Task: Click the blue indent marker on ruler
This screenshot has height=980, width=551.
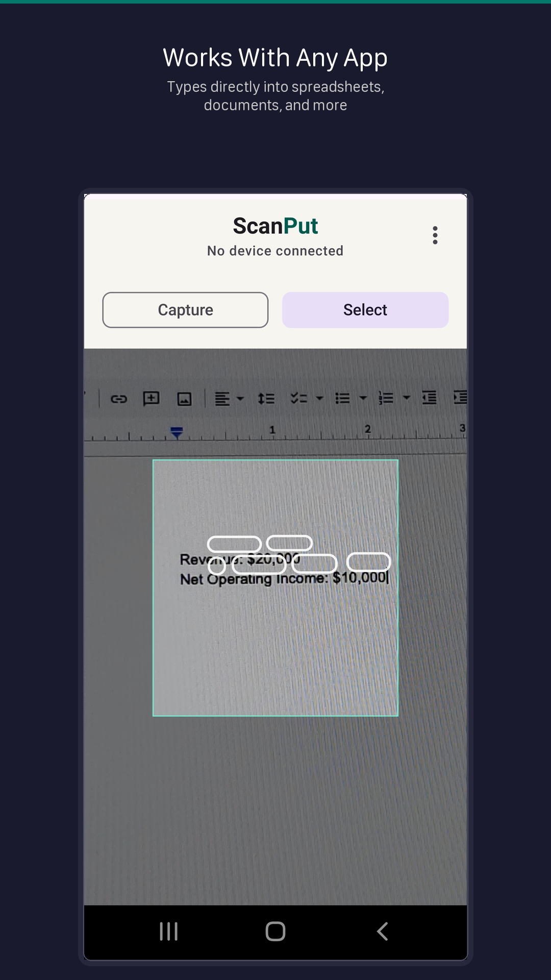Action: pos(177,433)
